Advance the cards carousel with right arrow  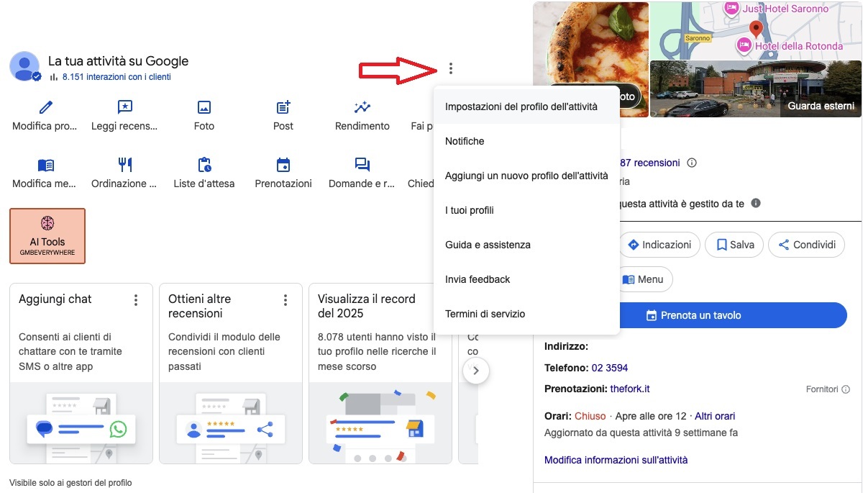[x=476, y=371]
